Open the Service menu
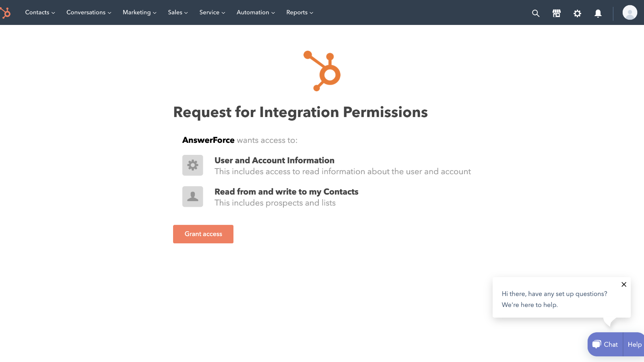644x362 pixels. tap(212, 12)
